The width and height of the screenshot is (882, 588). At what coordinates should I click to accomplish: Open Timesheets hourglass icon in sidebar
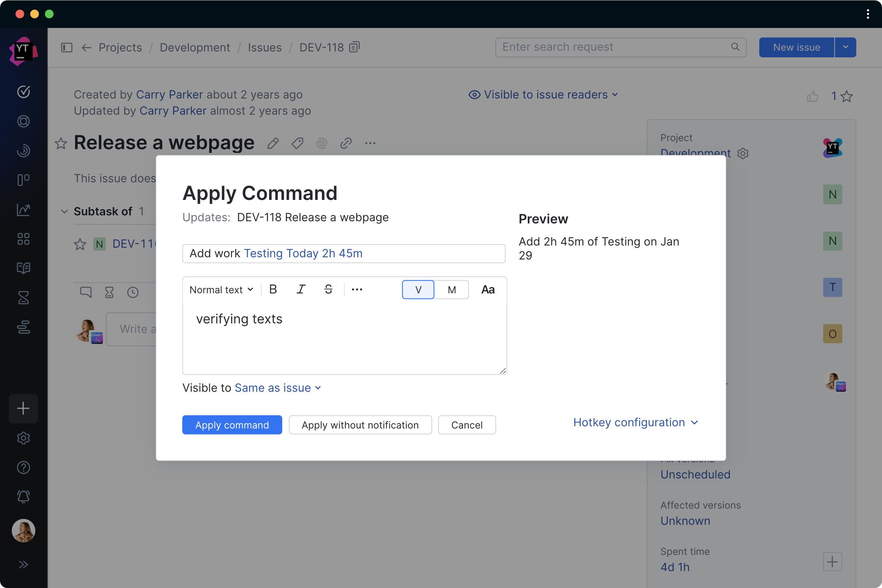(x=23, y=298)
